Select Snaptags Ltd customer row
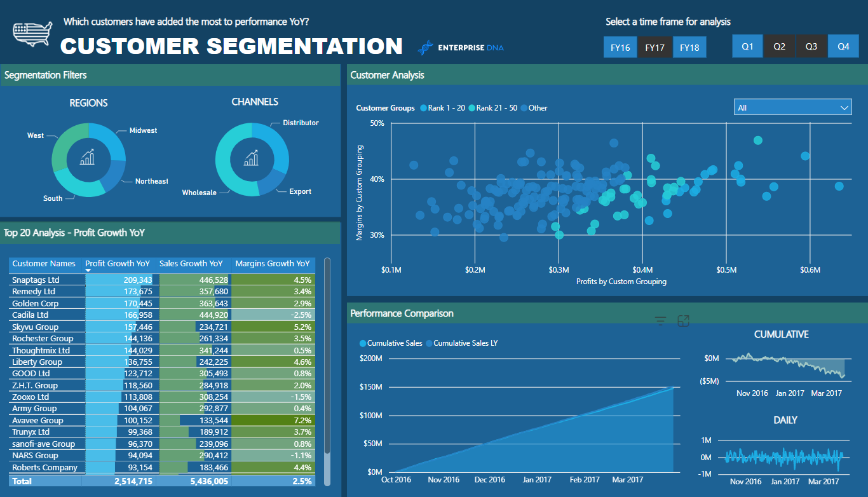This screenshot has width=868, height=497. click(x=36, y=280)
